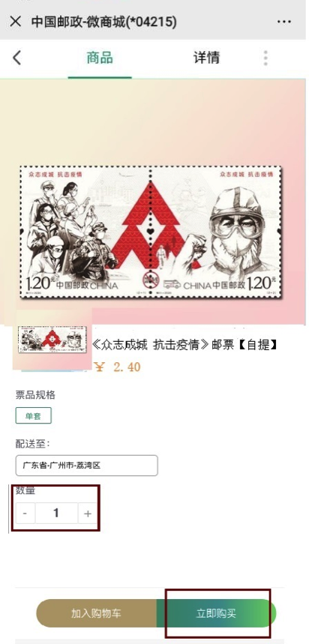Increase quantity with the plus button

[x=88, y=514]
